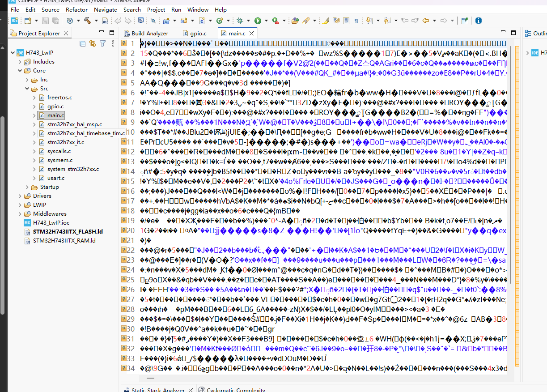Toggle the Mark Occurrences highlighter icon
This screenshot has width=547, height=392.
(326, 21)
